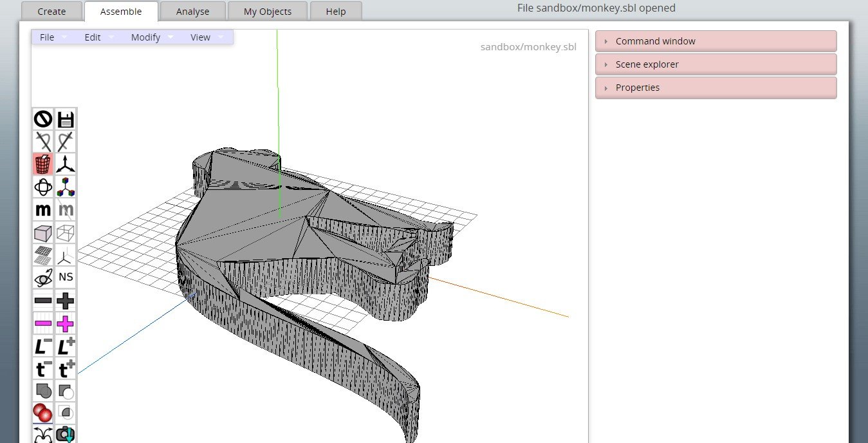This screenshot has height=443, width=868.
Task: Click the square-circle intersection icon
Action: point(66,413)
